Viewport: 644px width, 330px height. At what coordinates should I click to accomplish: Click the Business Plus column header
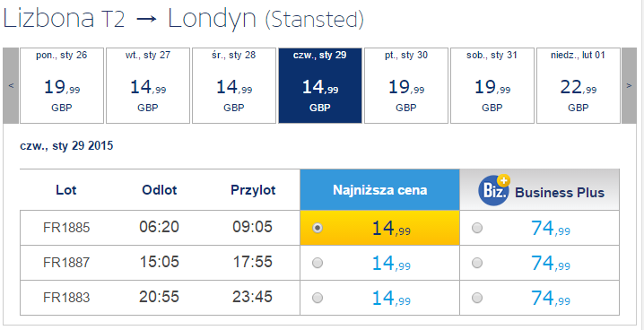coord(540,189)
